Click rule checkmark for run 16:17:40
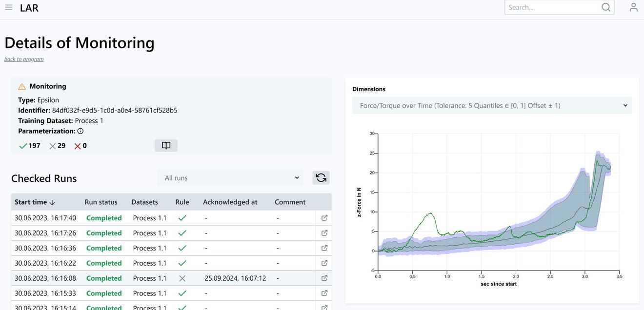This screenshot has height=310, width=644. coord(182,218)
